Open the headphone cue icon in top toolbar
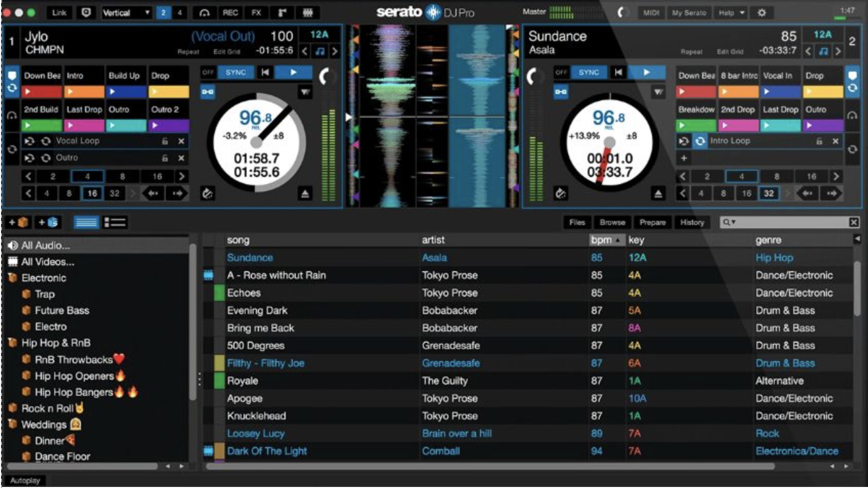The height and width of the screenshot is (489, 868). 204,13
